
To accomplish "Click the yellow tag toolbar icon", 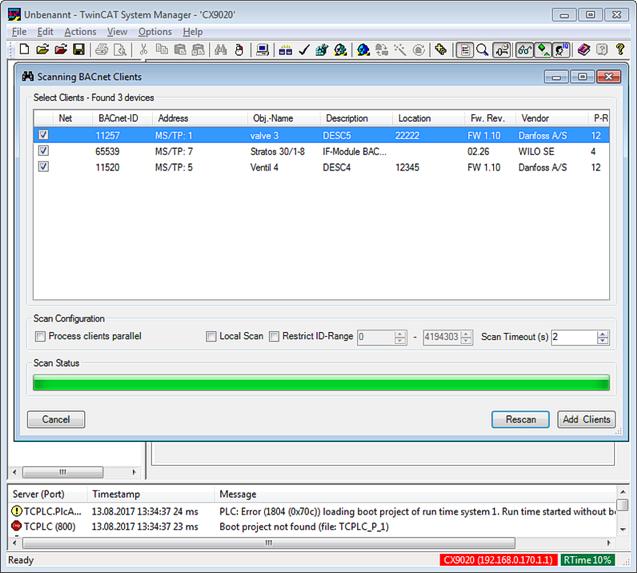I will click(x=441, y=50).
